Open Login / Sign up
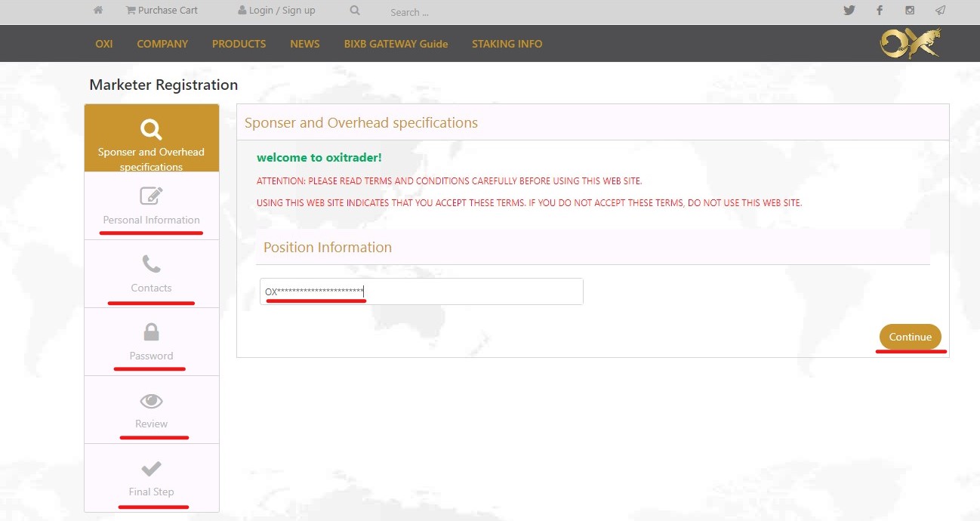This screenshot has height=521, width=980. coord(276,11)
